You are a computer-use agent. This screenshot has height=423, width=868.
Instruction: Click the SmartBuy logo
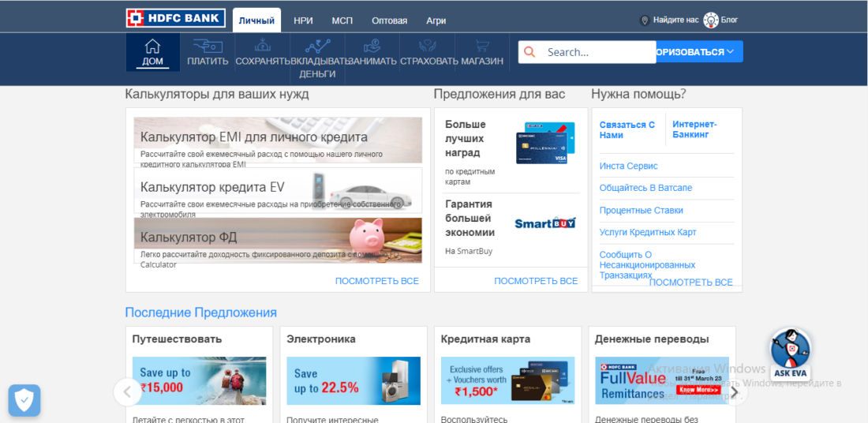[x=545, y=223]
